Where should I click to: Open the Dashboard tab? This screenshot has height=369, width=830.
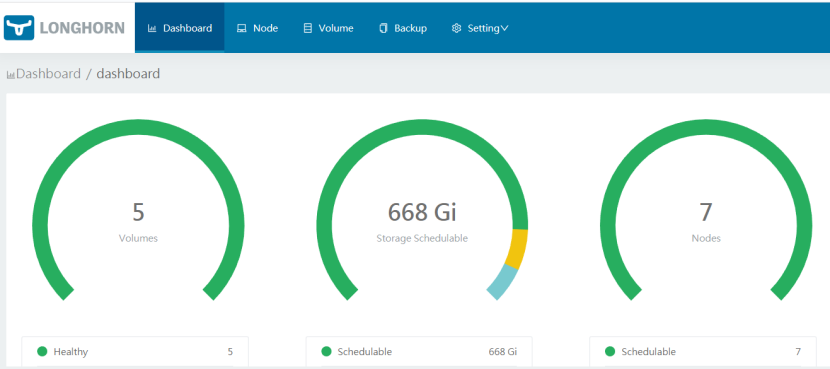click(179, 28)
